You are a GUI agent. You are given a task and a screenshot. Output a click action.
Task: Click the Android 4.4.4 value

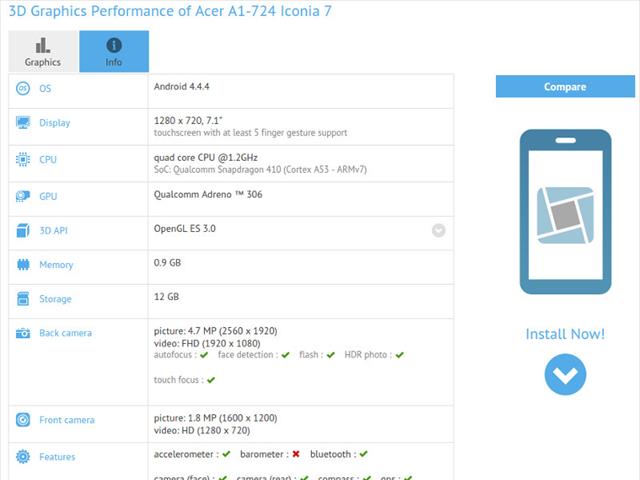(x=182, y=87)
